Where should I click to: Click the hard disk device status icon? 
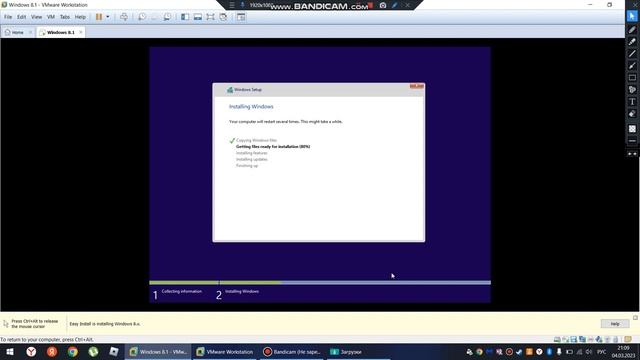point(557,339)
